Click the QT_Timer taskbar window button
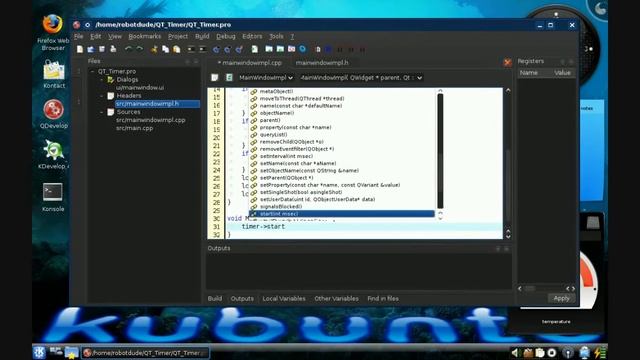Screen dimensions: 640x360 [145, 353]
